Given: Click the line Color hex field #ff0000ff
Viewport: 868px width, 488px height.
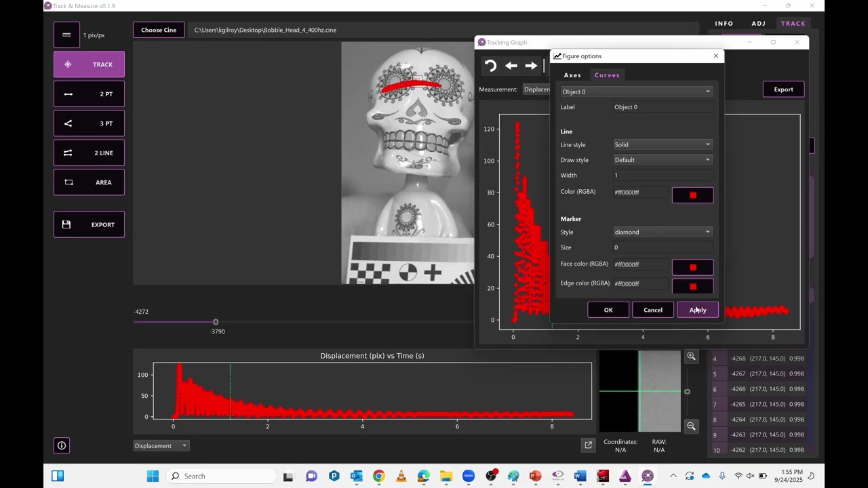Looking at the screenshot, I should tap(640, 192).
